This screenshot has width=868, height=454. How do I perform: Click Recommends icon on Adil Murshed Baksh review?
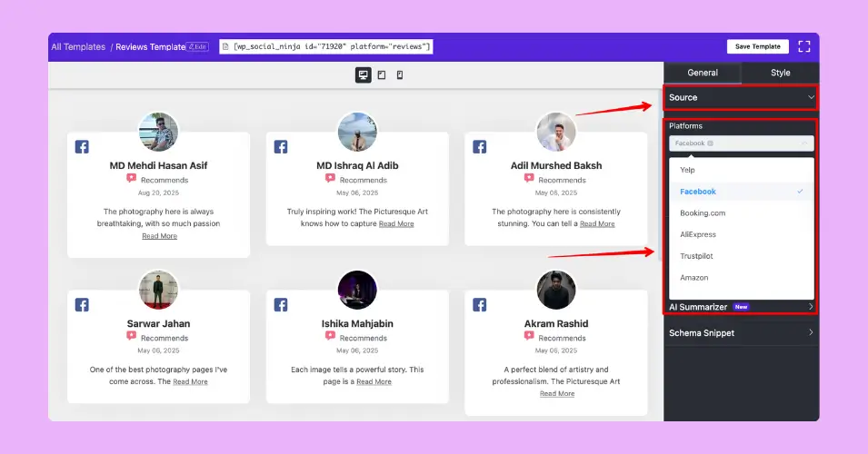click(x=529, y=178)
